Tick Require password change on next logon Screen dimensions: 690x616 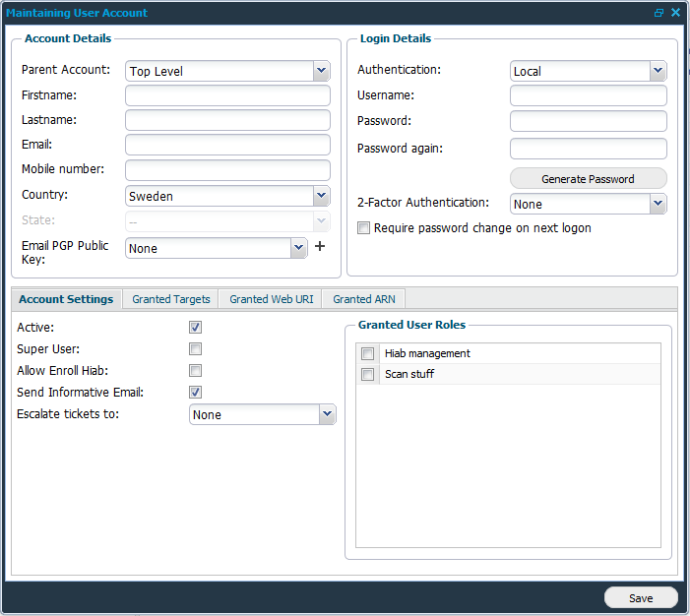tap(364, 228)
